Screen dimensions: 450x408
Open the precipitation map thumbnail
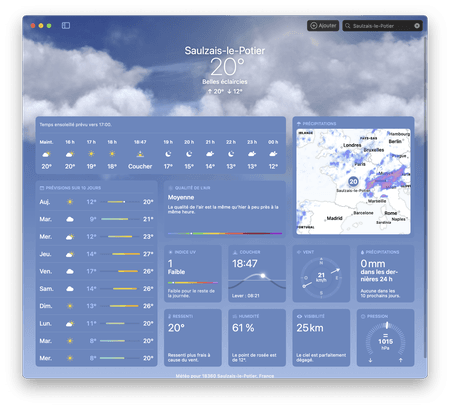point(353,181)
